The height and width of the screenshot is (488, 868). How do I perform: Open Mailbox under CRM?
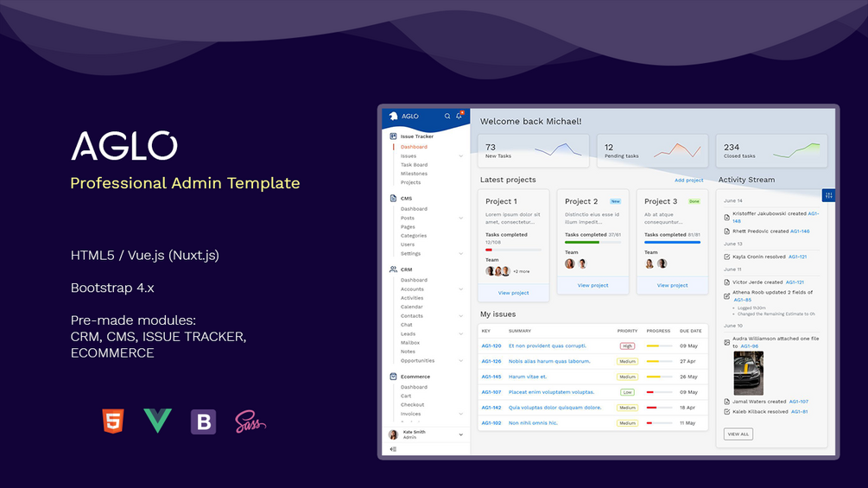(x=410, y=343)
